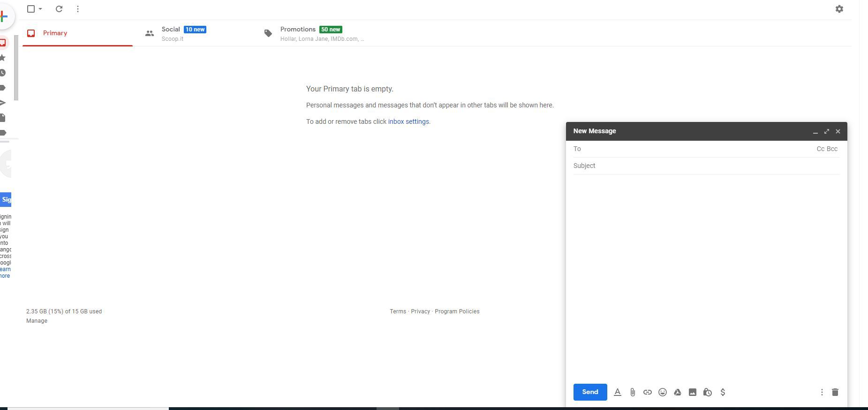868x410 pixels.
Task: Click the blue Sign in button
Action: click(6, 199)
